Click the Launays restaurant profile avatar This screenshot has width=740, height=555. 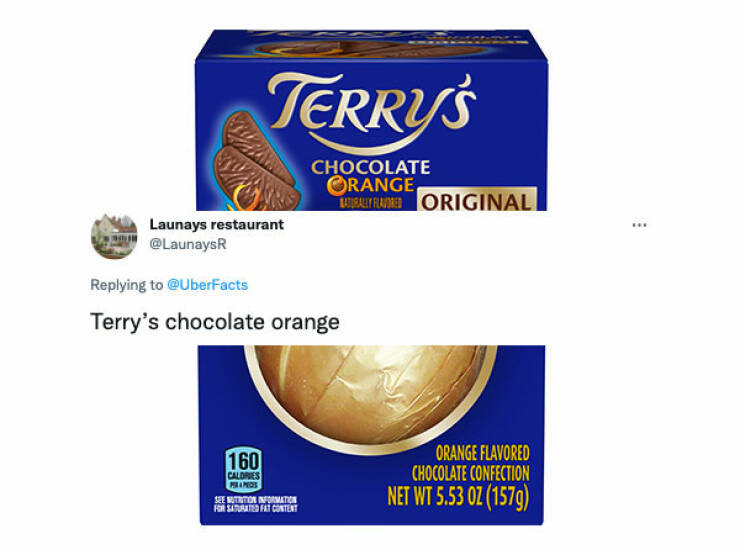(x=114, y=236)
